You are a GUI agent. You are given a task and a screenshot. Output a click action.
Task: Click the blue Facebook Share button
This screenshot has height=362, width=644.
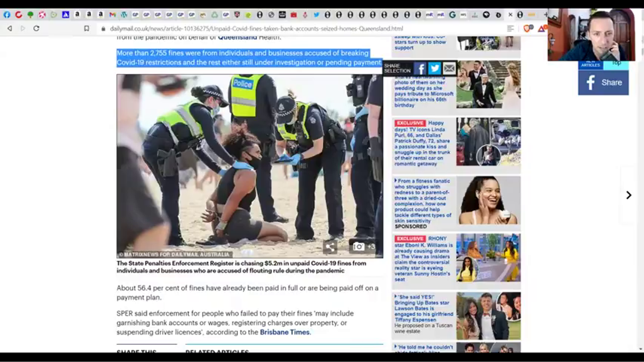point(603,82)
